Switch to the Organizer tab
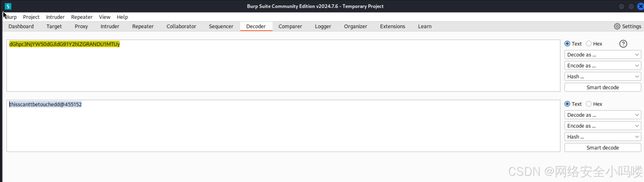This screenshot has height=182, width=644. point(355,26)
